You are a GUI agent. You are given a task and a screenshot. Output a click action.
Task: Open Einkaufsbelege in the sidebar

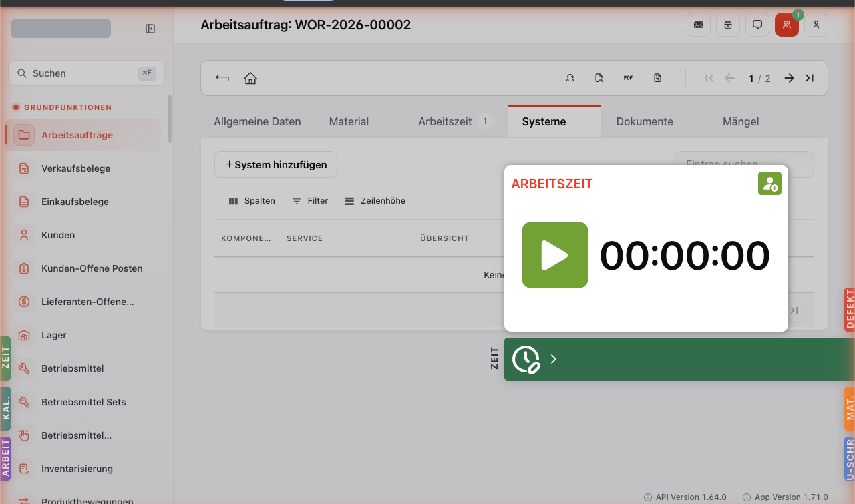click(83, 202)
